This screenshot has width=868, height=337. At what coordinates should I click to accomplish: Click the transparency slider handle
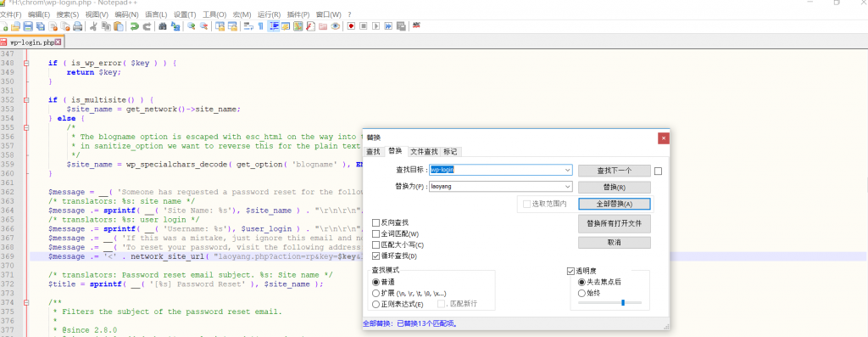pyautogui.click(x=623, y=303)
